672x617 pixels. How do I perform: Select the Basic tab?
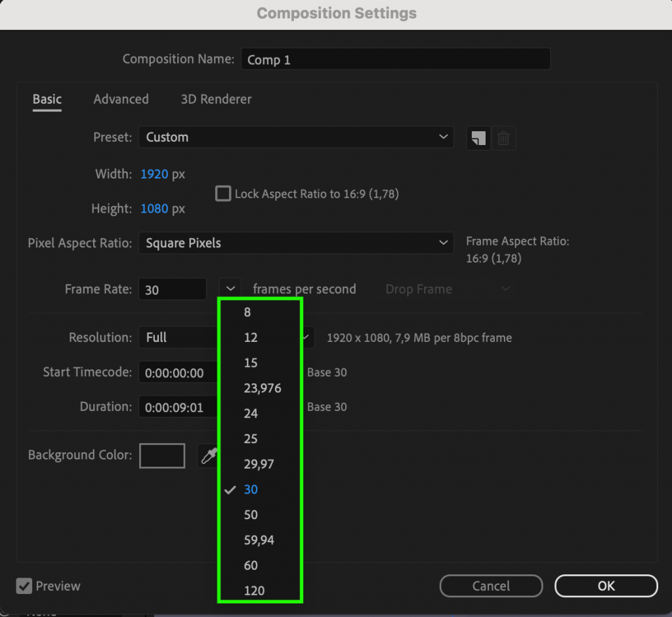pyautogui.click(x=47, y=99)
